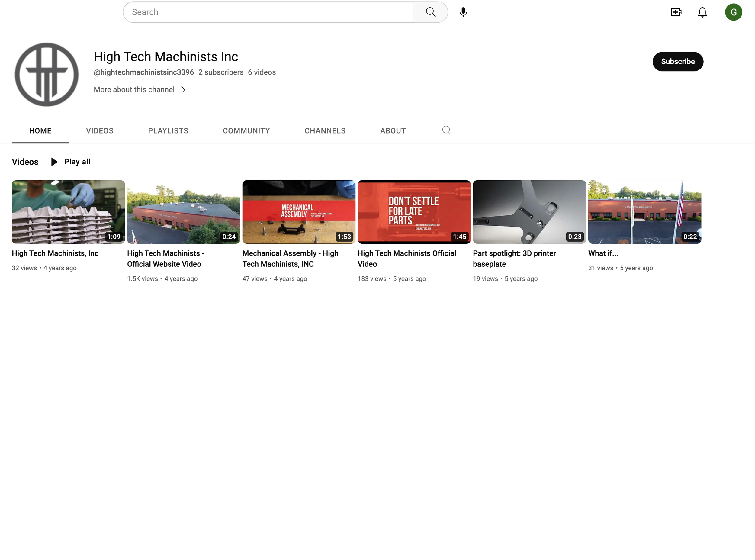Open the 'What if...' video title
This screenshot has width=755, height=560.
[x=603, y=253]
